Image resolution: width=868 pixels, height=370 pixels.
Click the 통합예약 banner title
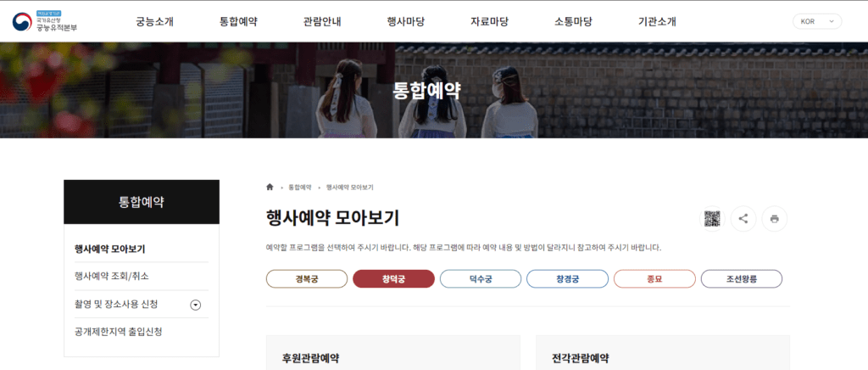[x=426, y=90]
